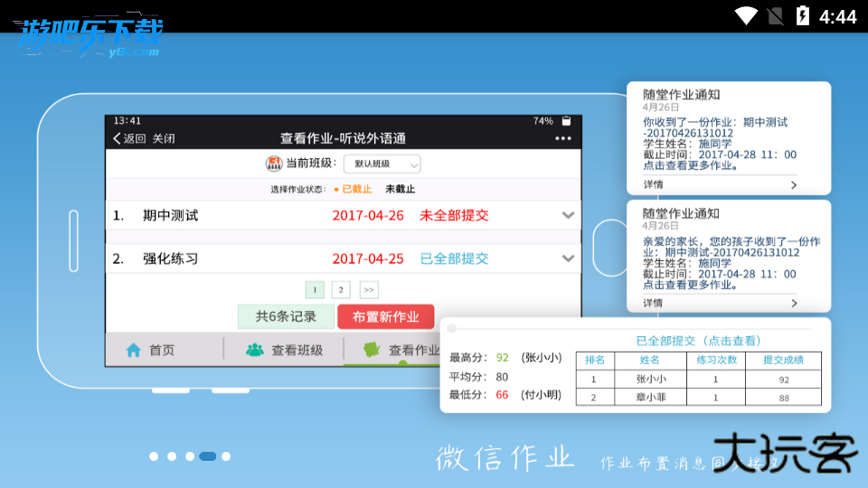Click the date 2017-04-26
This screenshot has height=488, width=868.
[368, 215]
